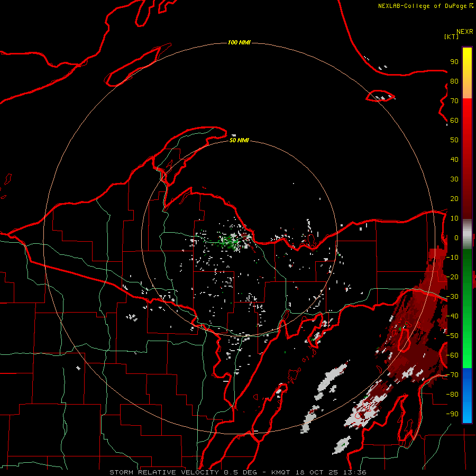Click the -90 value on the velocity scale
The height and width of the screenshot is (476, 476).
click(452, 414)
